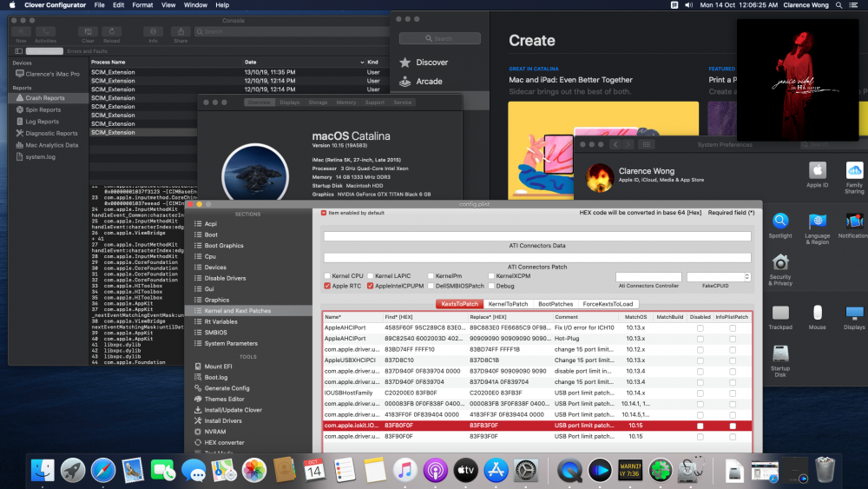Screen dimensions: 868x489
Task: Select Storage tab in About This Mac
Action: point(318,102)
